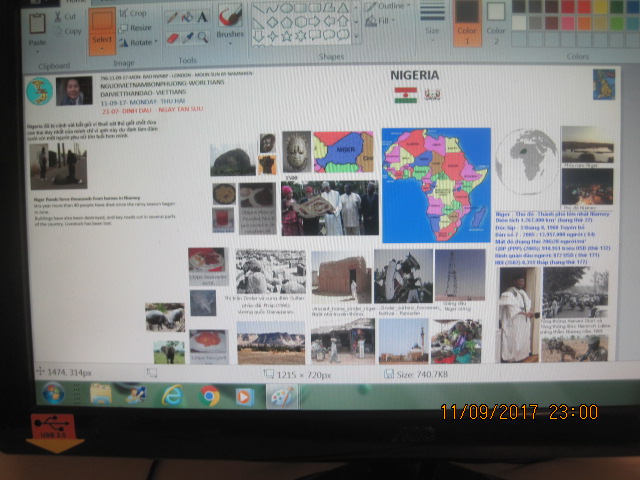Screen dimensions: 640x480
Task: Select the Magnifier tool
Action: pyautogui.click(x=202, y=38)
